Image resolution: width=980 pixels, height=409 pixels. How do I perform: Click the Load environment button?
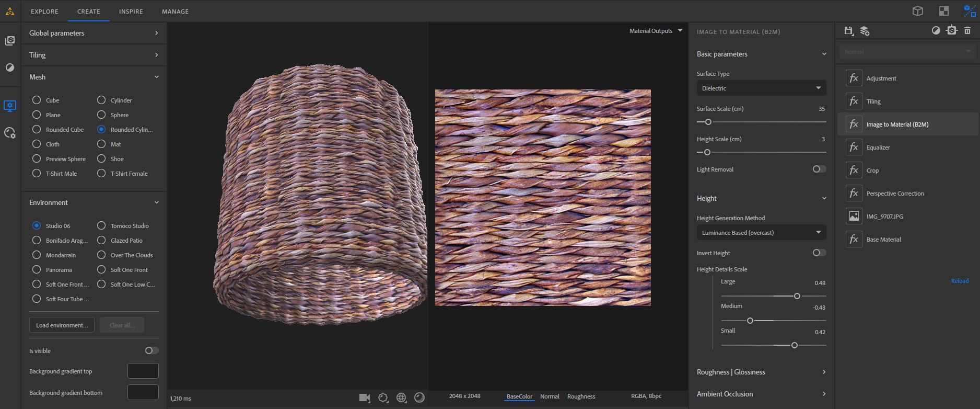[x=62, y=325]
